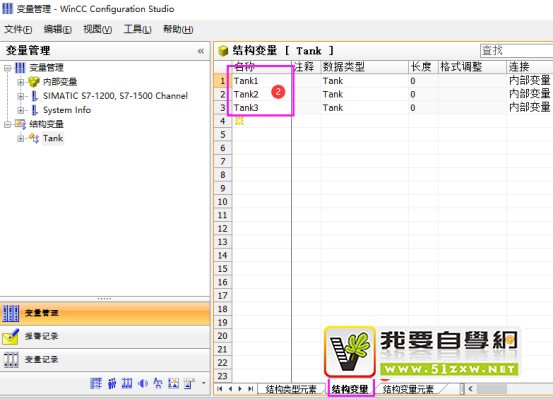Open the 报警记录 alarm logging editor

point(105,337)
